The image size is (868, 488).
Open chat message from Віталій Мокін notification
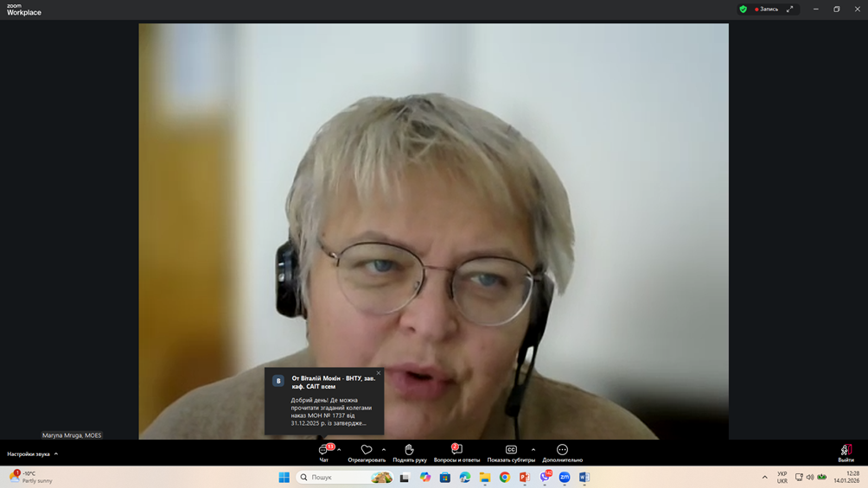[324, 401]
